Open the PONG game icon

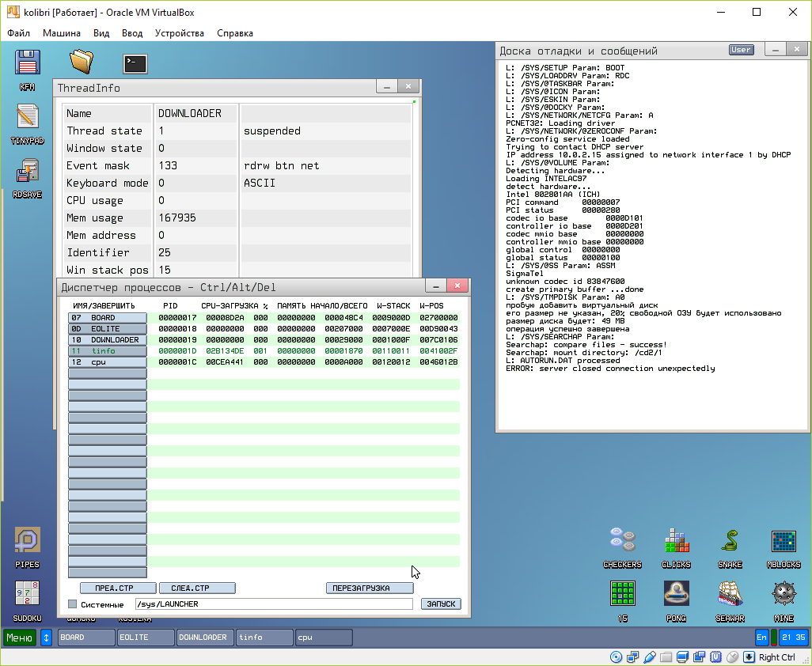tap(676, 594)
